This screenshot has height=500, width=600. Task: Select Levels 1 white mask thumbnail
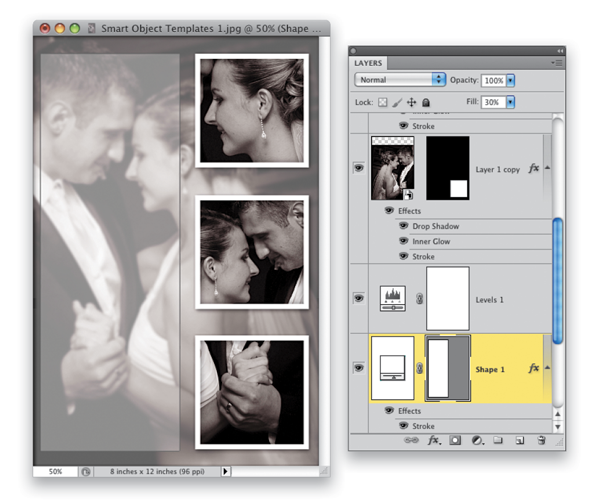[448, 298]
